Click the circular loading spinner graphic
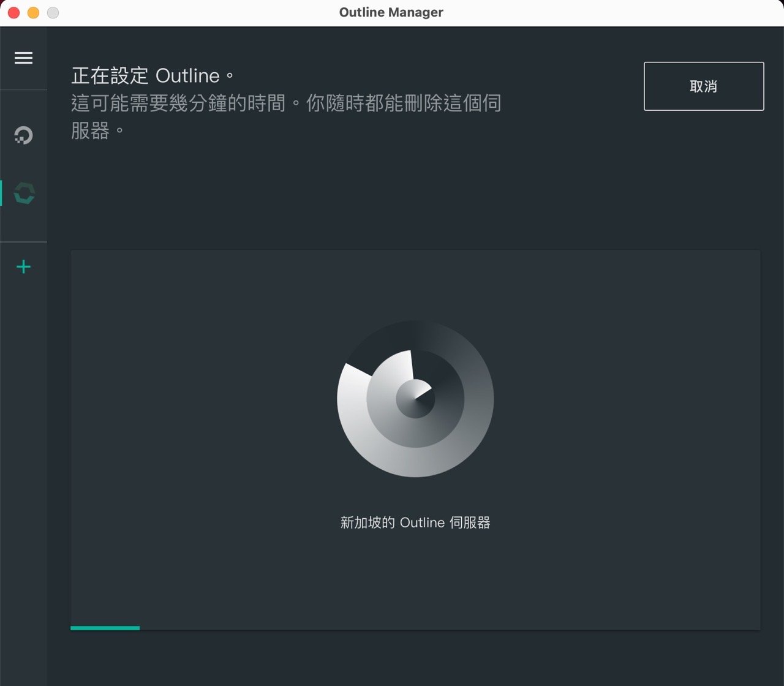Image resolution: width=784 pixels, height=686 pixels. click(415, 399)
